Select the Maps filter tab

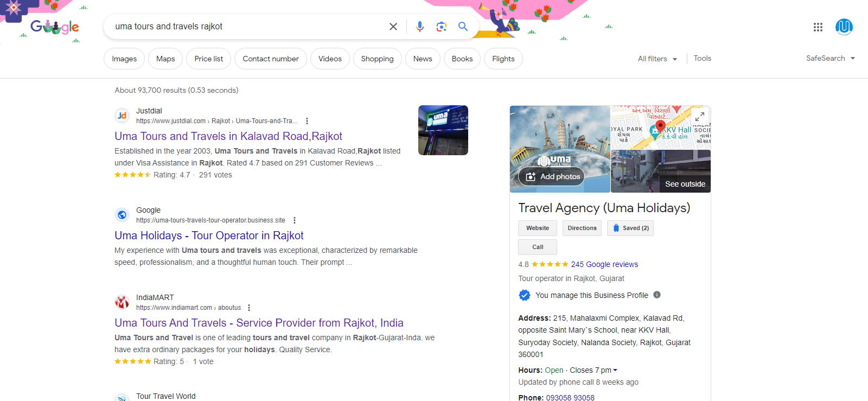165,59
